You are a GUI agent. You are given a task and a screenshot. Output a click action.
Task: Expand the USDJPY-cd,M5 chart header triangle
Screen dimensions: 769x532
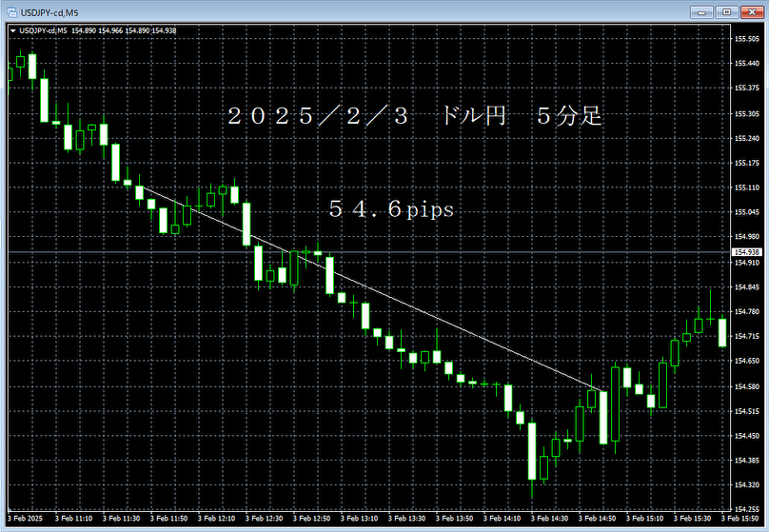click(x=13, y=30)
